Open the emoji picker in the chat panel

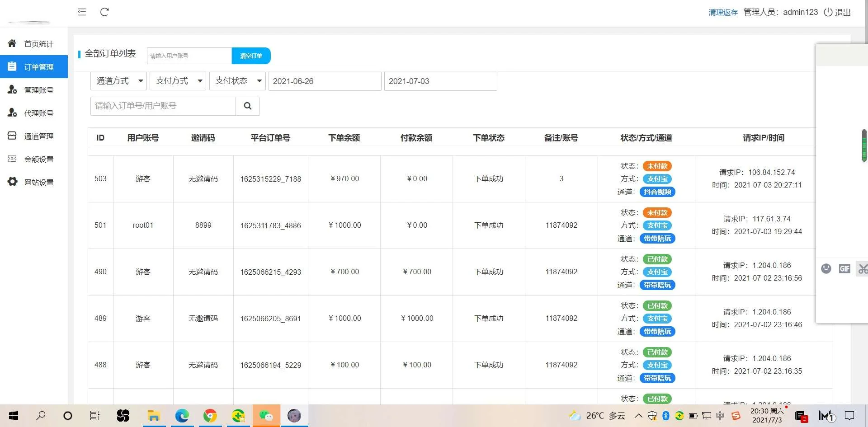(x=826, y=268)
